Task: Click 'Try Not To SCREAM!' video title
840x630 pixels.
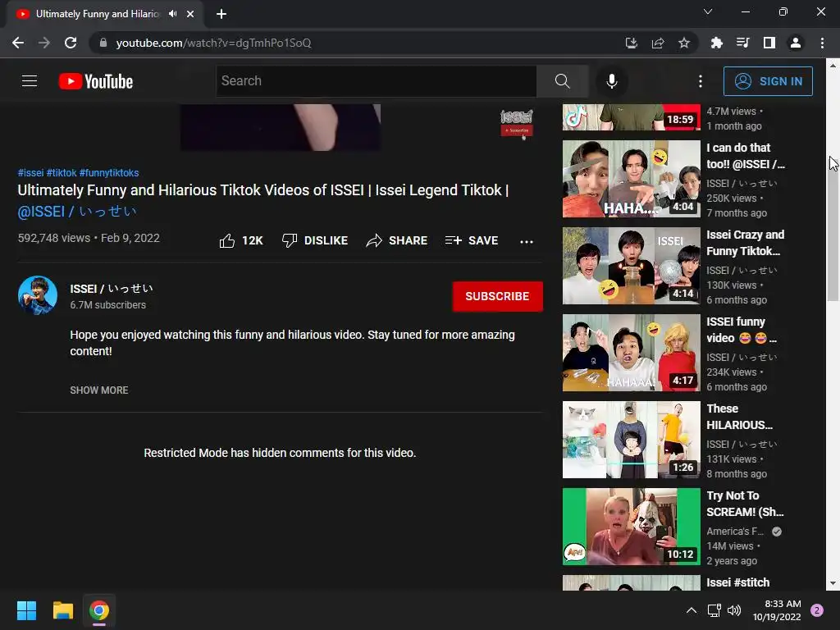Action: coord(745,504)
